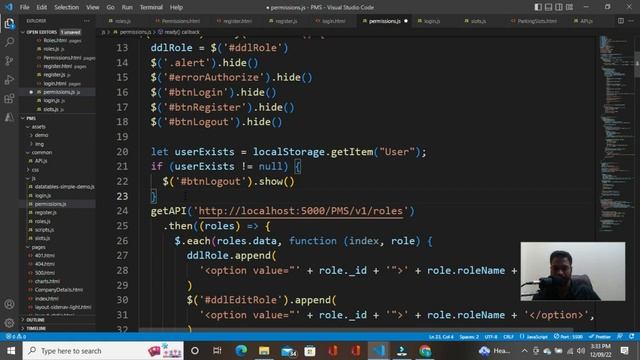Viewport: 640px width, 360px height.
Task: Click errors and warnings status indicator
Action: pos(16,337)
